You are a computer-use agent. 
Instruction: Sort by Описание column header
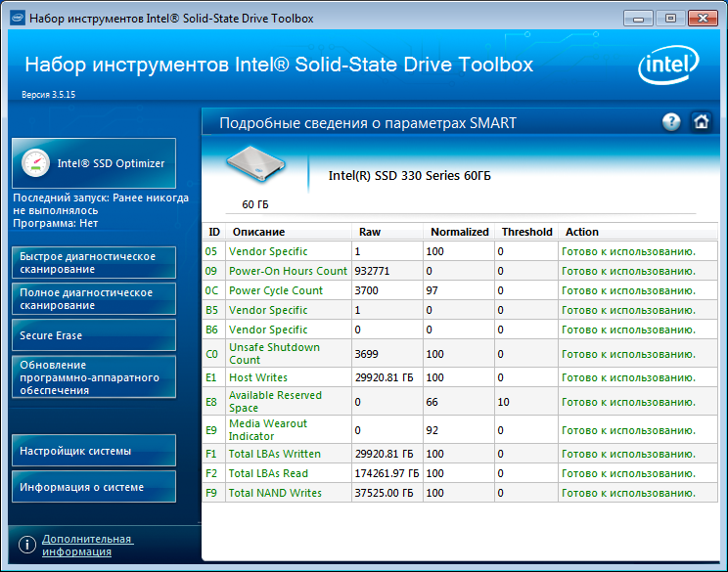tap(289, 232)
